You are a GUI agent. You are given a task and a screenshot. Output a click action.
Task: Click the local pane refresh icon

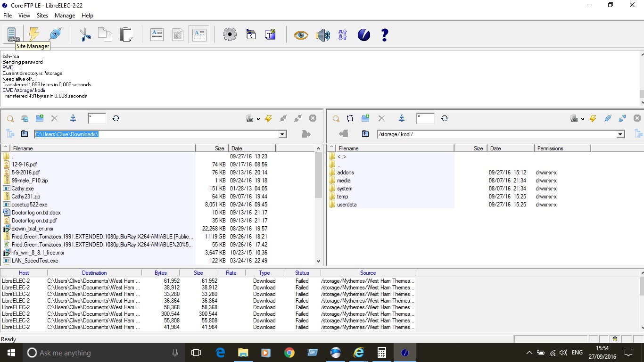[116, 119]
